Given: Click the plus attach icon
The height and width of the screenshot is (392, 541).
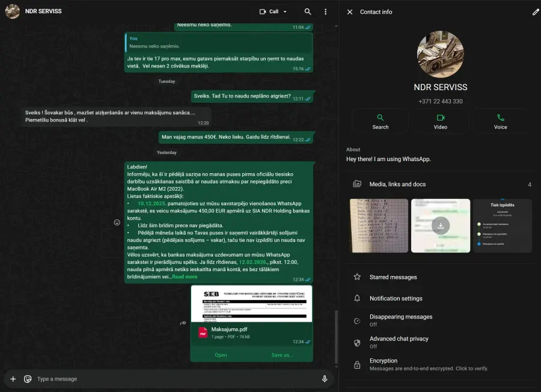Looking at the screenshot, I should (x=13, y=379).
